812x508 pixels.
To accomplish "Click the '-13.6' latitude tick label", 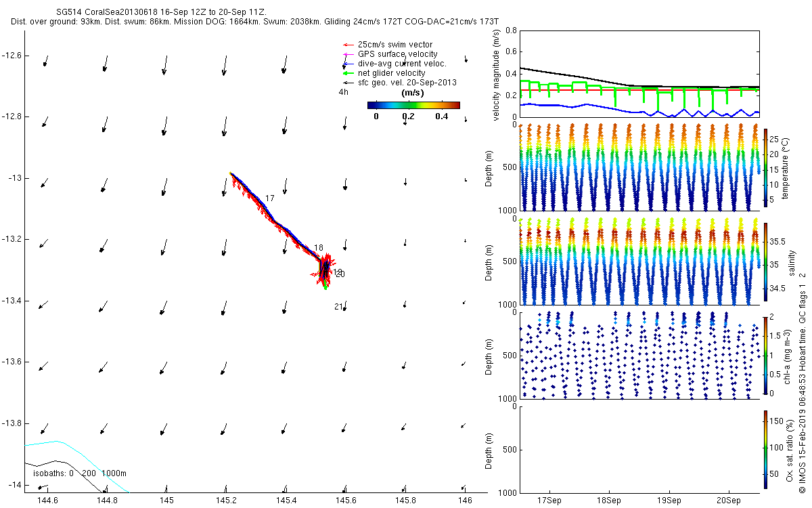I will pos(12,362).
